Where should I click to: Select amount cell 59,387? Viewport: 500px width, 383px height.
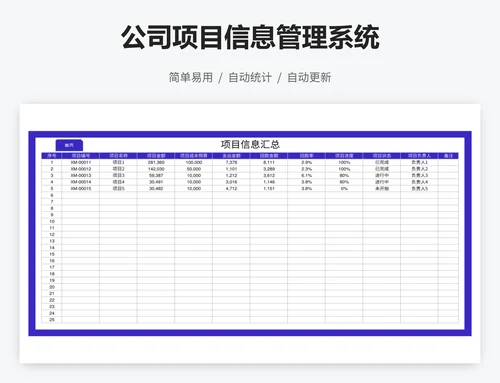click(156, 175)
